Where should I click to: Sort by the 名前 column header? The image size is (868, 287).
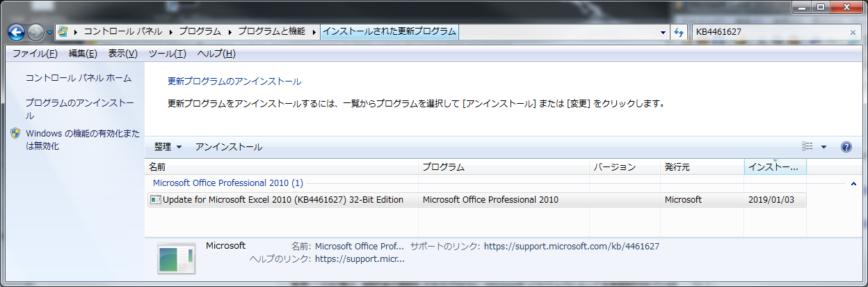282,167
